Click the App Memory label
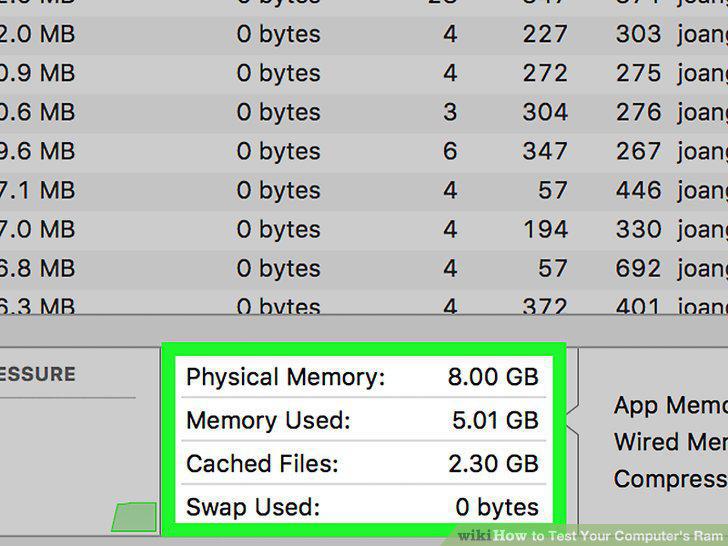Viewport: 728px width, 546px height. point(670,405)
